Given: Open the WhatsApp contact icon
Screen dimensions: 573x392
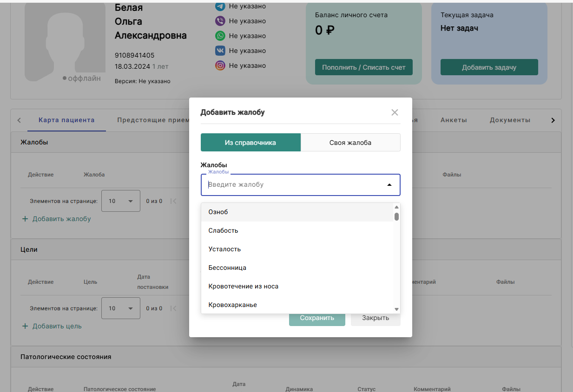Looking at the screenshot, I should click(219, 36).
